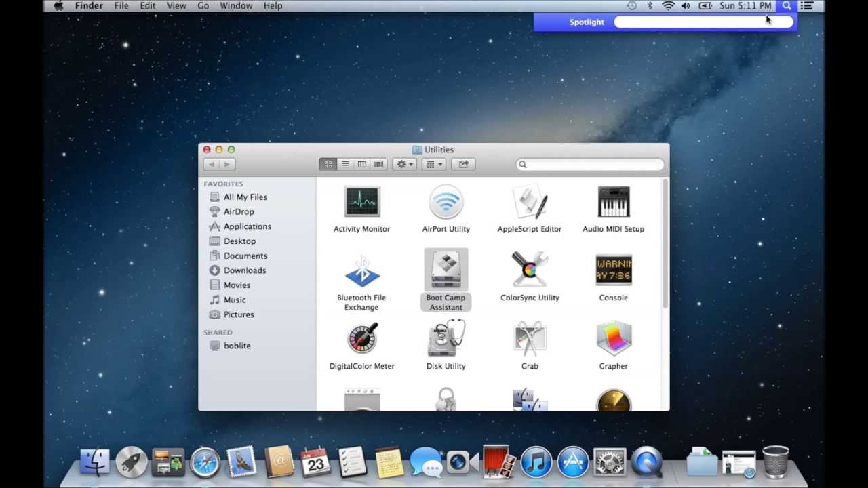This screenshot has width=868, height=488.
Task: Select the Disk Utility icon
Action: coord(446,339)
